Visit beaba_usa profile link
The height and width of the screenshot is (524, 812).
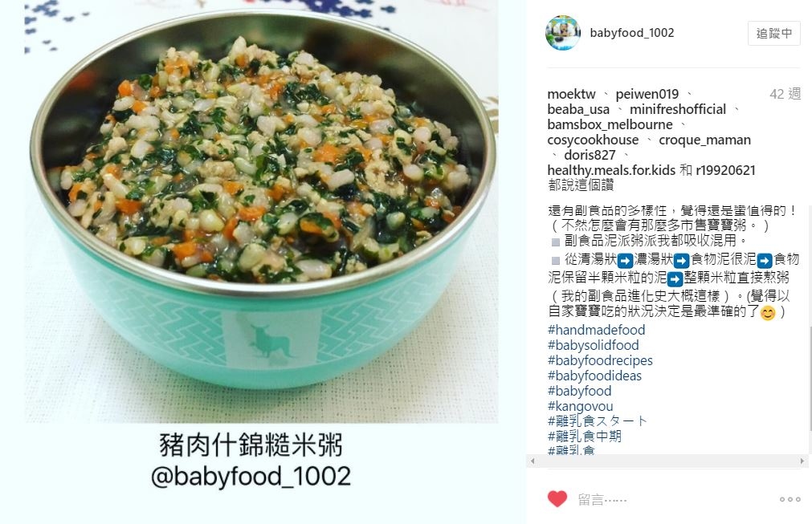point(578,110)
